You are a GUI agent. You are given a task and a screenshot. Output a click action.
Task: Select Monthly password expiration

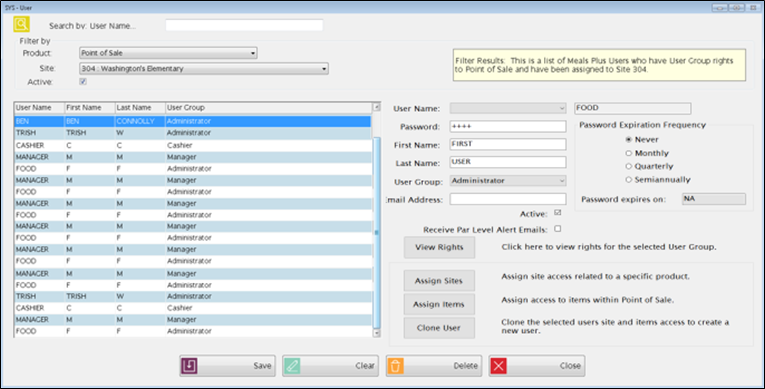pyautogui.click(x=629, y=153)
